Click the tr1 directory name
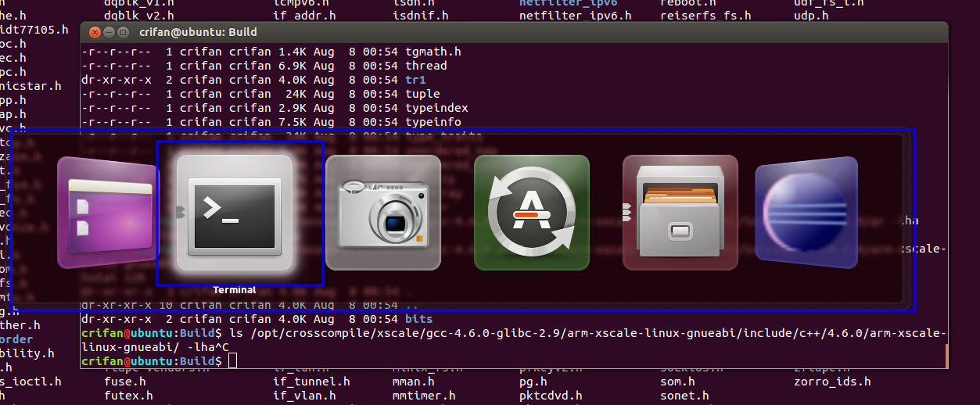980x405 pixels. [x=415, y=80]
